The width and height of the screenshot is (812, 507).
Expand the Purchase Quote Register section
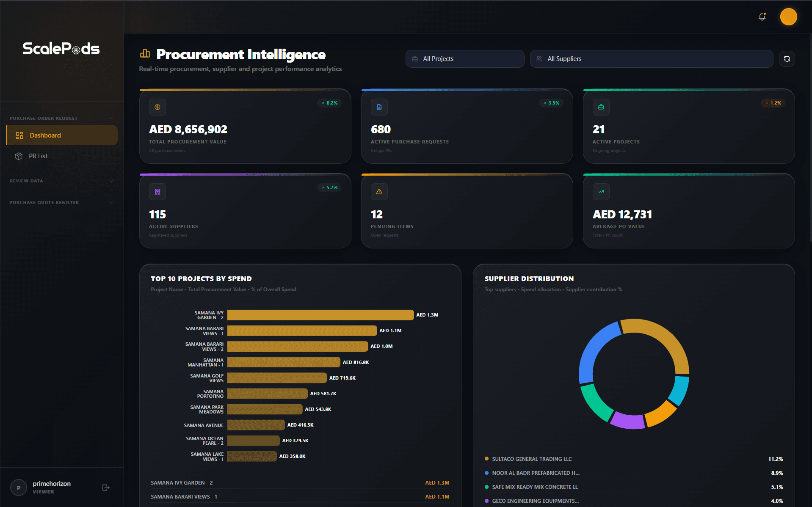click(x=62, y=202)
